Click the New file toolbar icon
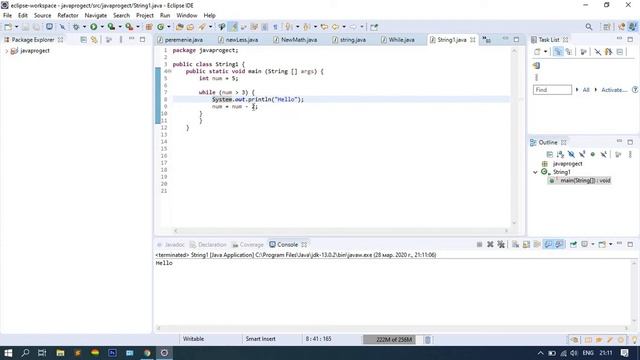Image resolution: width=640 pixels, height=360 pixels. pos(8,27)
